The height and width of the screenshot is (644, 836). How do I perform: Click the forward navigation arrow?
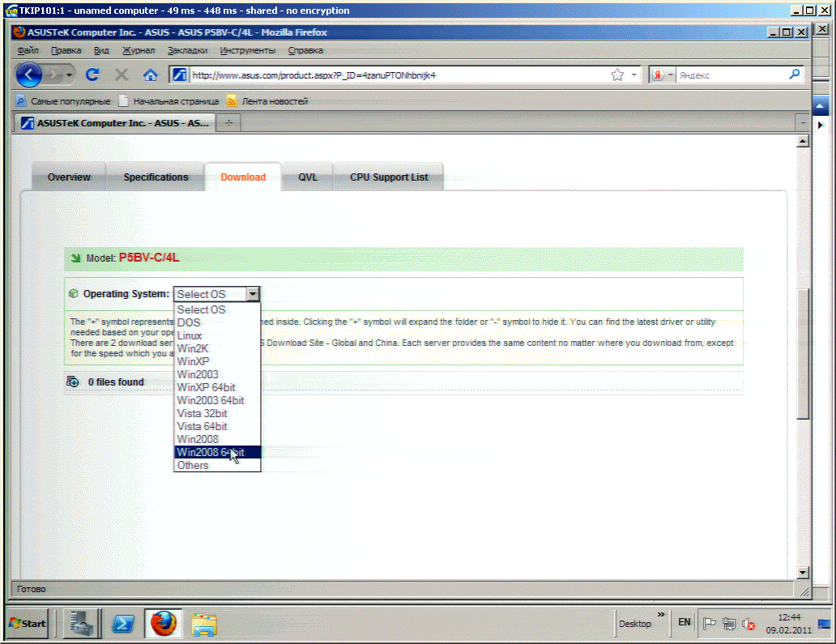(53, 75)
